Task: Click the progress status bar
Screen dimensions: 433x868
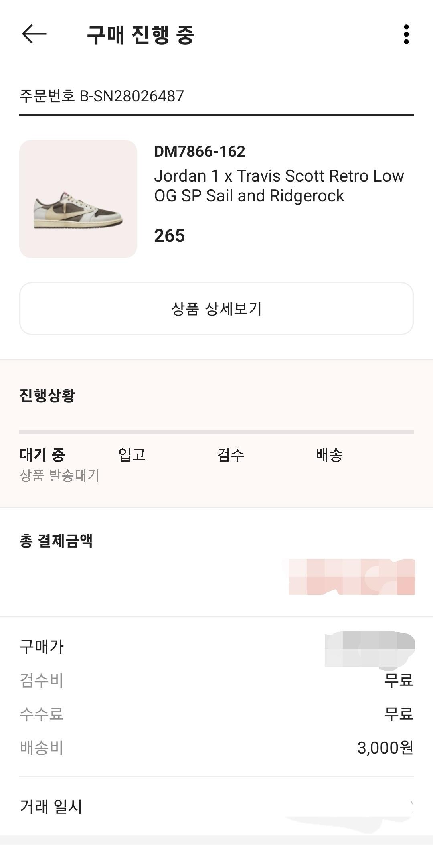Action: tap(216, 432)
